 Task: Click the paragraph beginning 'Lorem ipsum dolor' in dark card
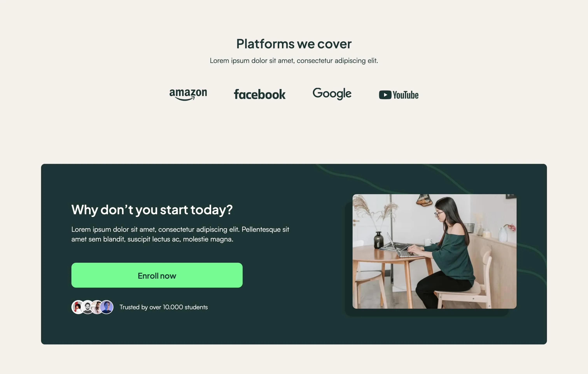pos(180,234)
